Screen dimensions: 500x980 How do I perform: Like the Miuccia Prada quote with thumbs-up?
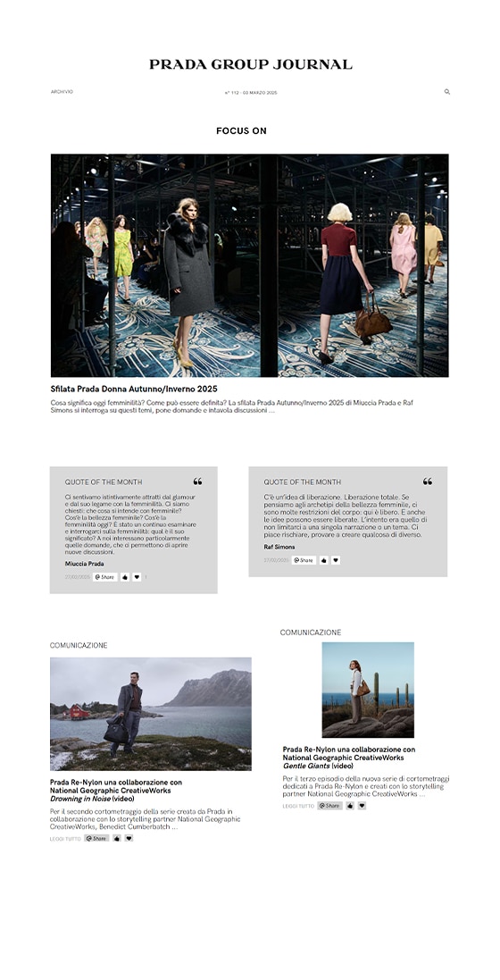[124, 577]
